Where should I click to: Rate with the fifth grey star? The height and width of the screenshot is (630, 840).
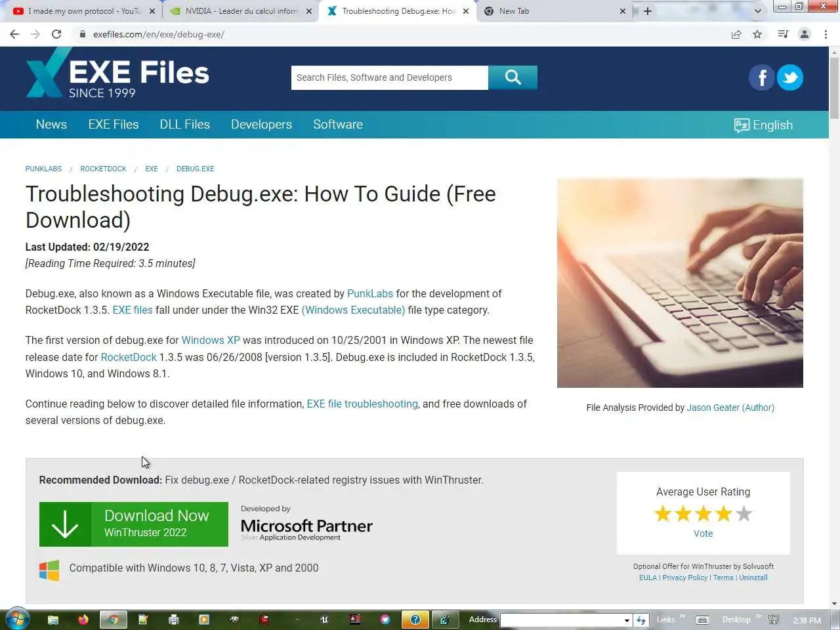[744, 514]
